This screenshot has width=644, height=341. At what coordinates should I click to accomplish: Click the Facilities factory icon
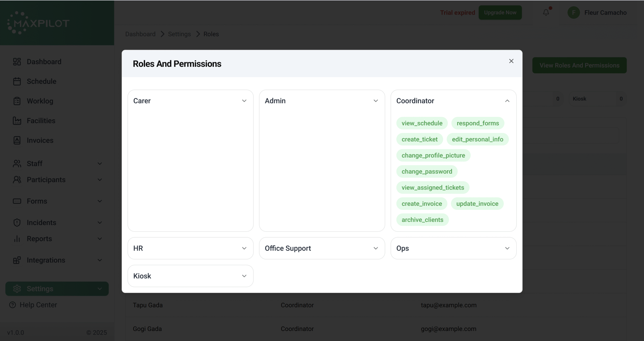click(17, 121)
